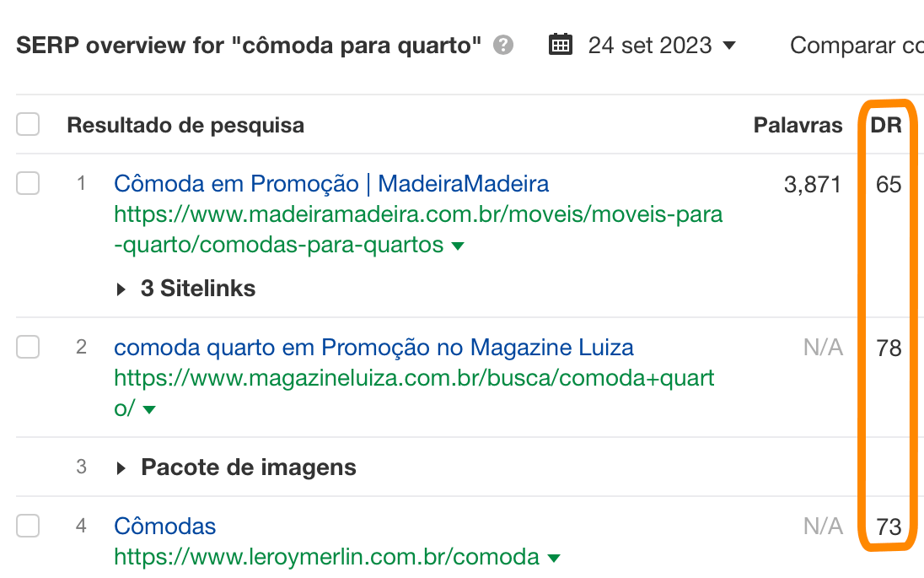The image size is (924, 578).
Task: Expand the Pacote de imagens row
Action: click(x=237, y=467)
